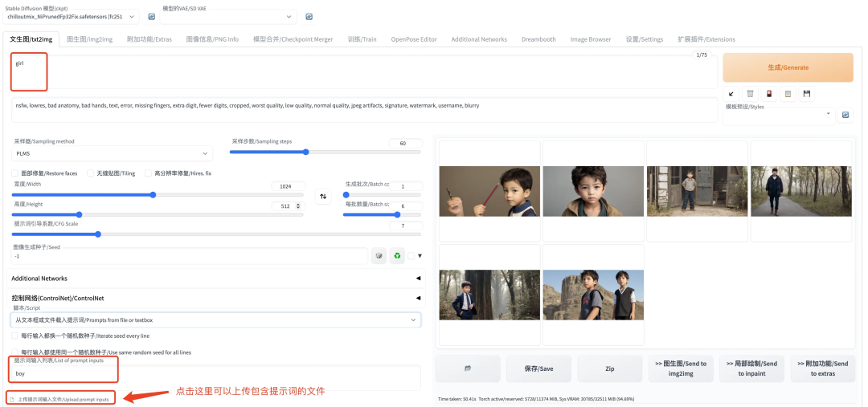
Task: Click the Seed input field showing -1
Action: (190, 256)
